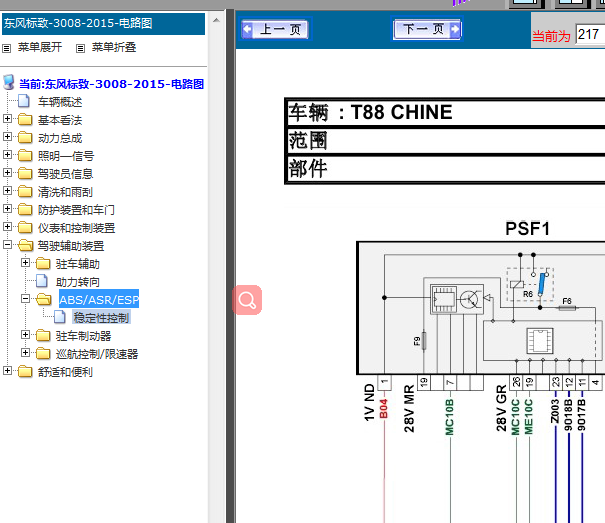The height and width of the screenshot is (523, 605).
Task: Expand the 仪表和控制装置 folder
Action: (x=7, y=227)
